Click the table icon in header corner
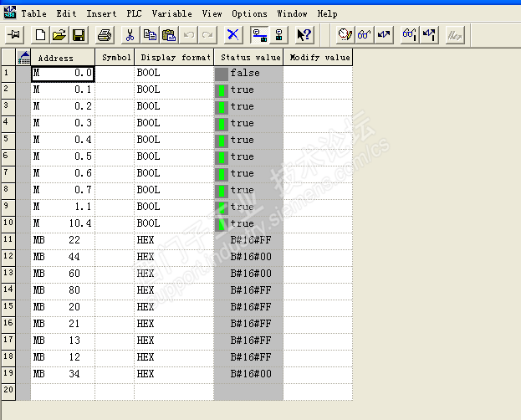The width and height of the screenshot is (521, 420). coord(23,57)
